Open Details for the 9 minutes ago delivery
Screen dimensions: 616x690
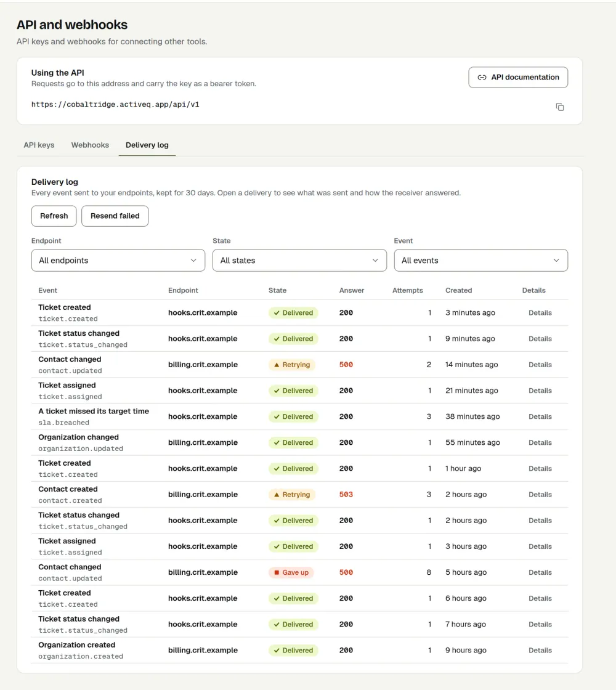[540, 339]
